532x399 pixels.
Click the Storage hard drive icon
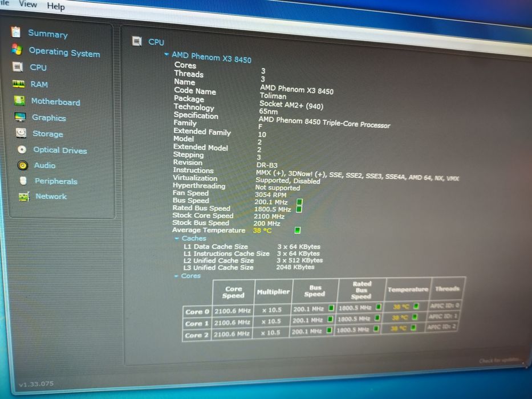tap(21, 133)
